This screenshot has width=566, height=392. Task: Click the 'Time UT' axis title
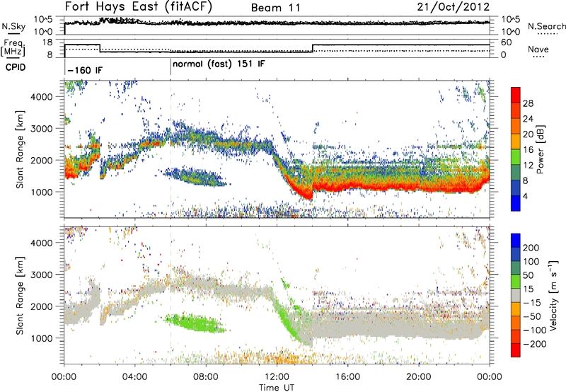(x=277, y=388)
